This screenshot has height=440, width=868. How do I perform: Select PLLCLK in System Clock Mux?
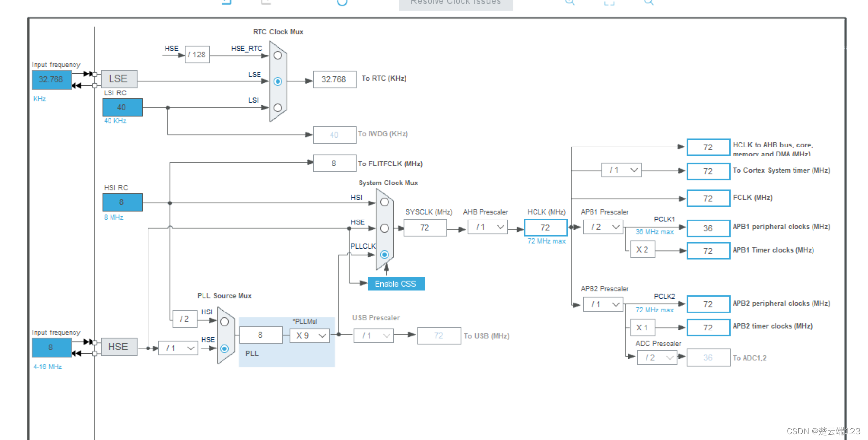pos(384,255)
